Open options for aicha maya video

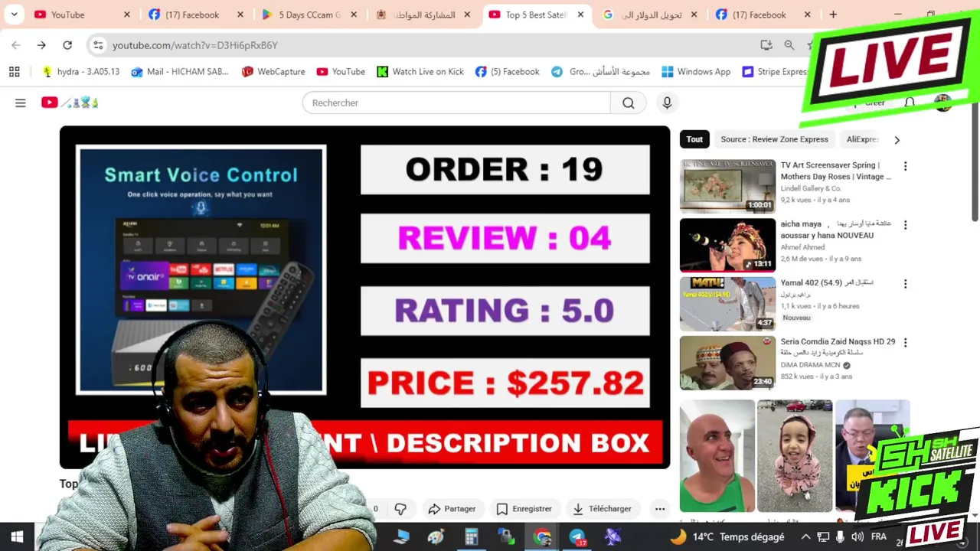tap(905, 225)
